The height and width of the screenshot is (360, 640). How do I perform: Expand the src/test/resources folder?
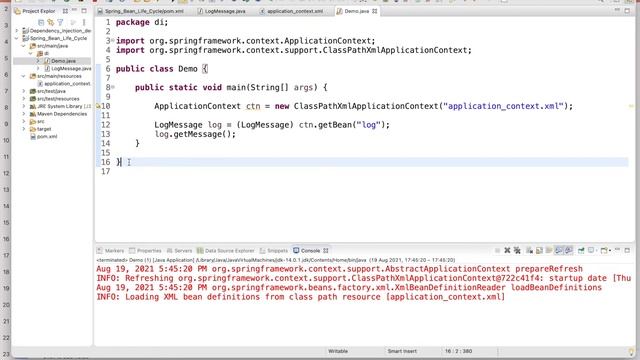click(24, 99)
